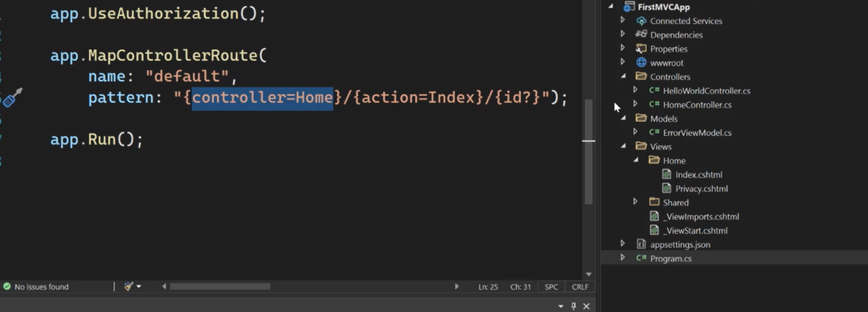This screenshot has height=312, width=868.
Task: Open HomeController.cs in Solution Explorer
Action: [697, 105]
